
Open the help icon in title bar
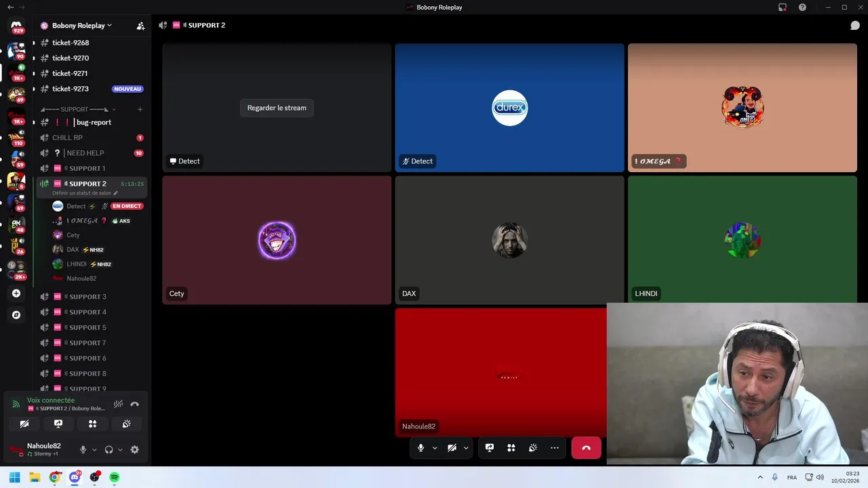(802, 7)
